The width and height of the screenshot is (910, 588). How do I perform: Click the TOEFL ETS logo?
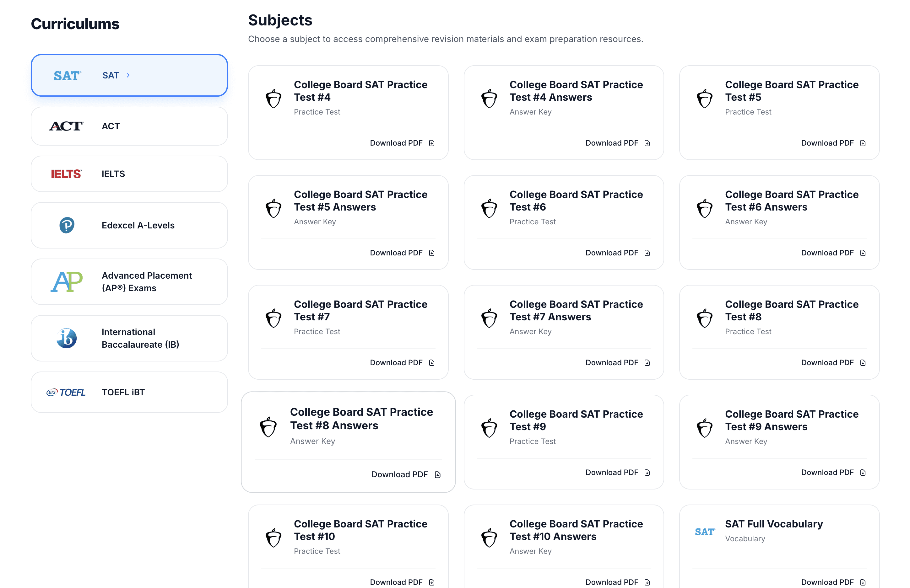pyautogui.click(x=67, y=392)
